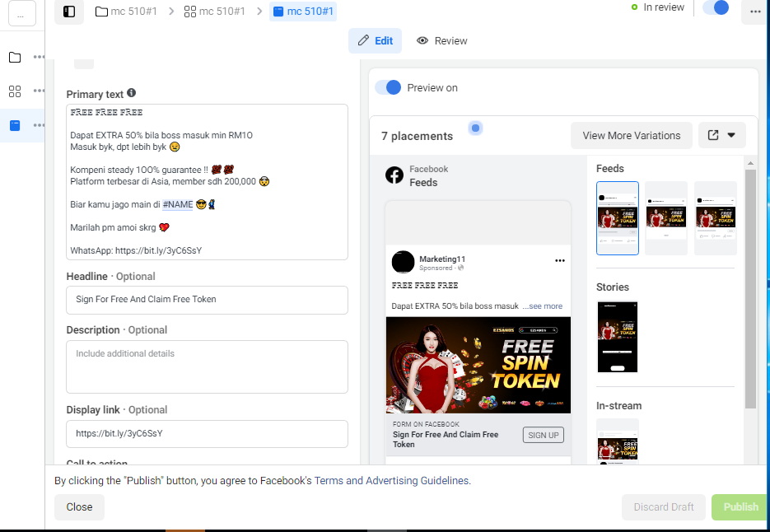The width and height of the screenshot is (770, 532).
Task: Expand see more in ad preview text
Action: pos(542,306)
